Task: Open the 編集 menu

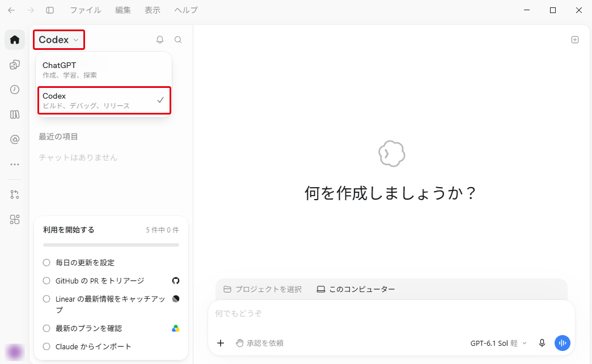Action: 122,10
